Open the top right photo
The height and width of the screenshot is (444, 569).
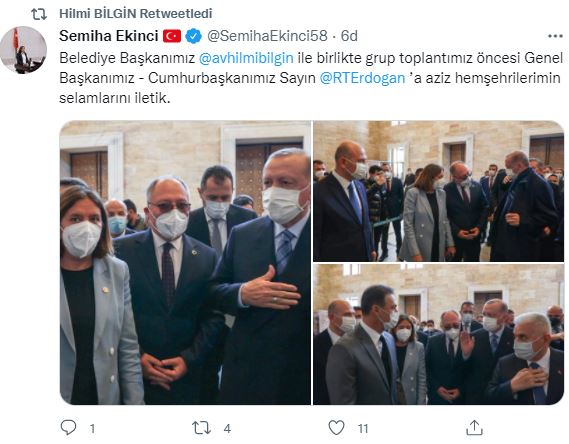point(439,191)
